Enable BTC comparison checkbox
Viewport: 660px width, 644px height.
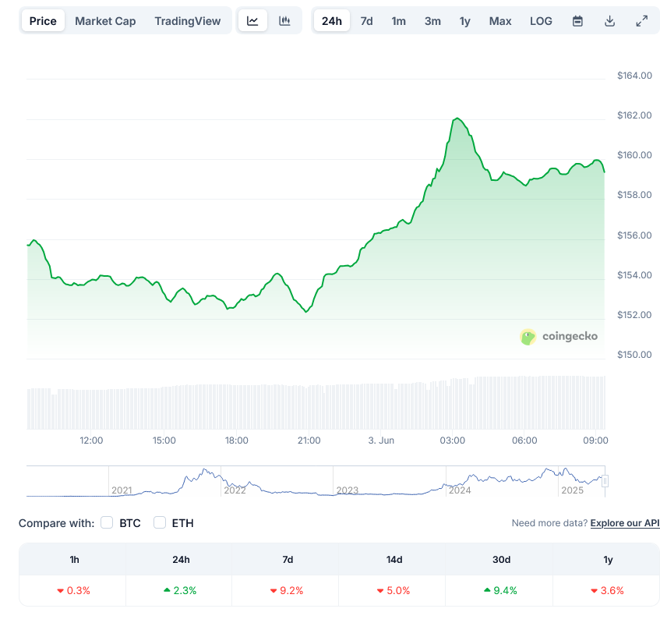[x=107, y=522]
